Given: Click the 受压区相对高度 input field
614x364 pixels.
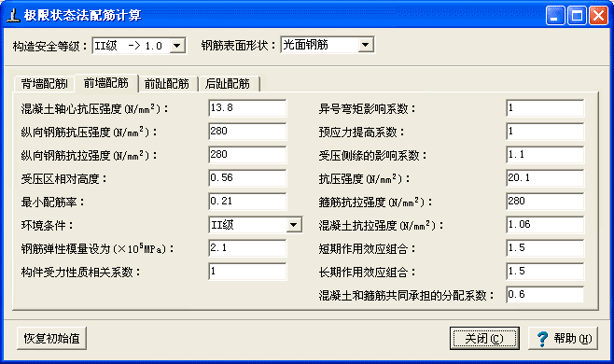Looking at the screenshot, I should point(247,178).
